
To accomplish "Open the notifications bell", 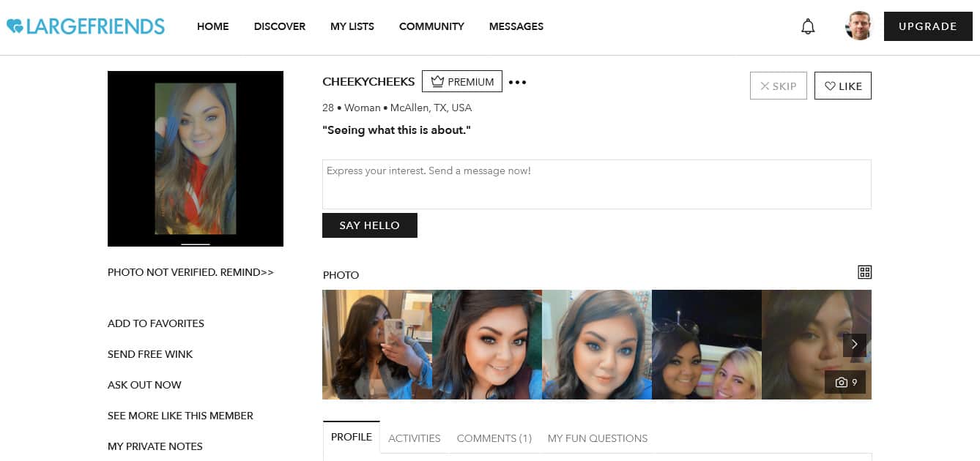I will pos(808,27).
